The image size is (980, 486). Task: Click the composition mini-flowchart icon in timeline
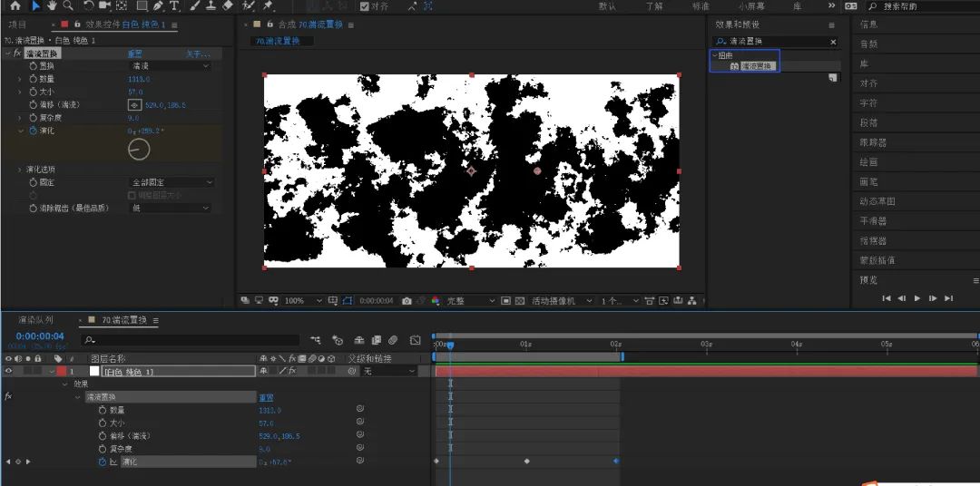316,340
